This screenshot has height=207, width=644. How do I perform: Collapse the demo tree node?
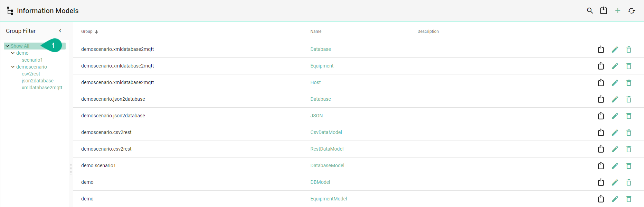(x=13, y=53)
